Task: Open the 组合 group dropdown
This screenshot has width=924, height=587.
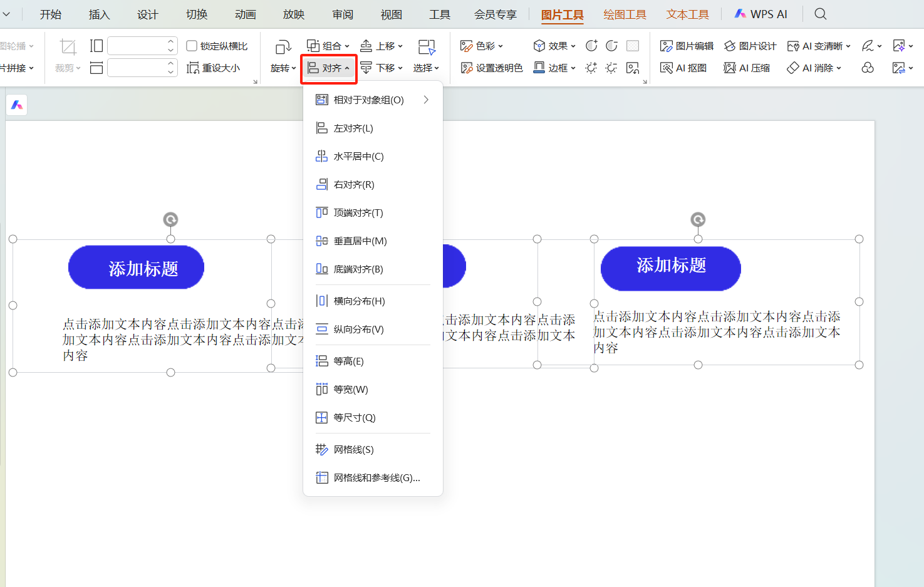Action: pos(326,45)
